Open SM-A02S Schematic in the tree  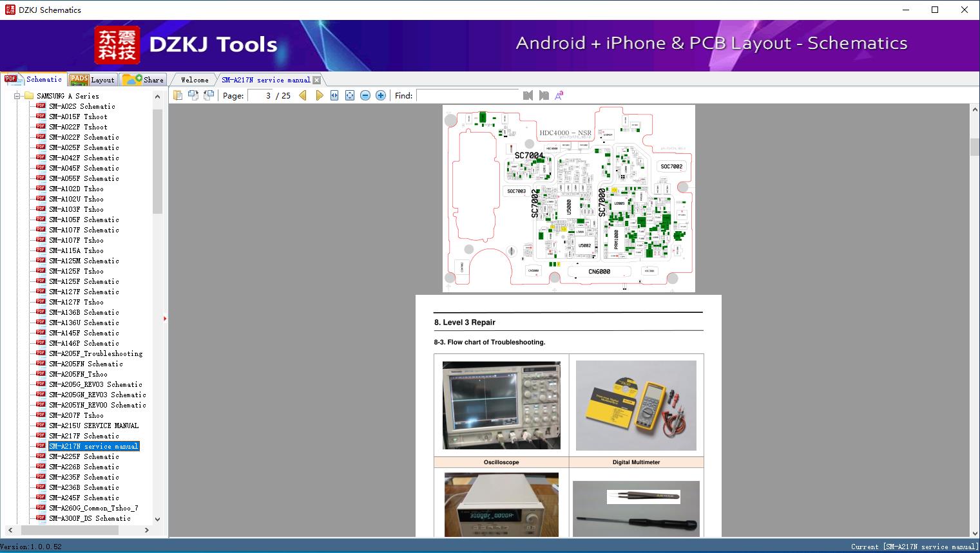tap(82, 106)
